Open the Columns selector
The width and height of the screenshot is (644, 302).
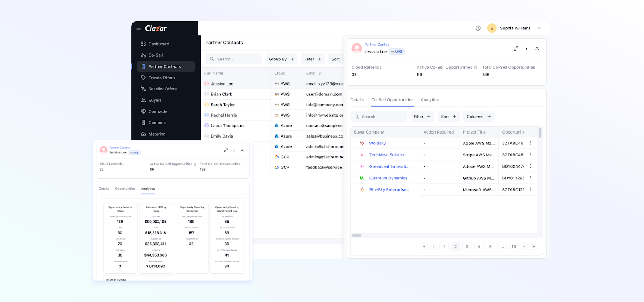click(x=479, y=117)
